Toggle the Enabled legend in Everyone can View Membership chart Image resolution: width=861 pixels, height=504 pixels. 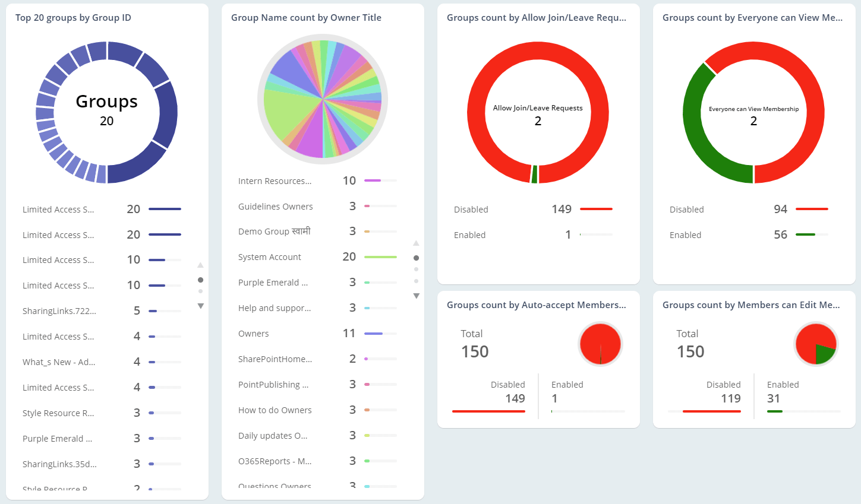click(685, 234)
